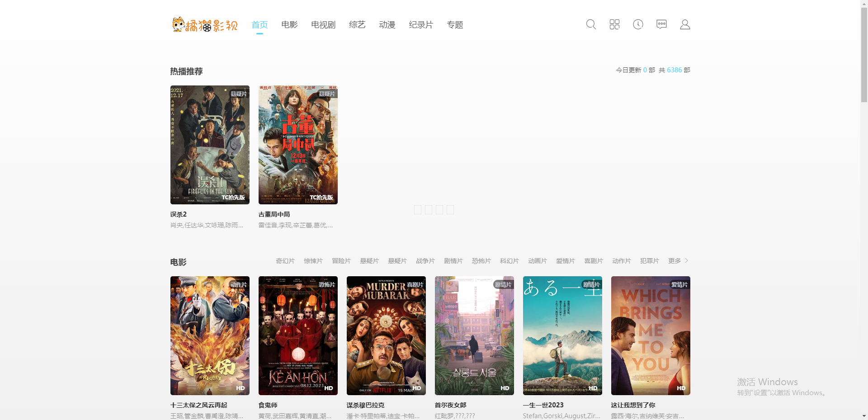Click the TC抢先版 label on 古董局中局 poster

point(321,198)
